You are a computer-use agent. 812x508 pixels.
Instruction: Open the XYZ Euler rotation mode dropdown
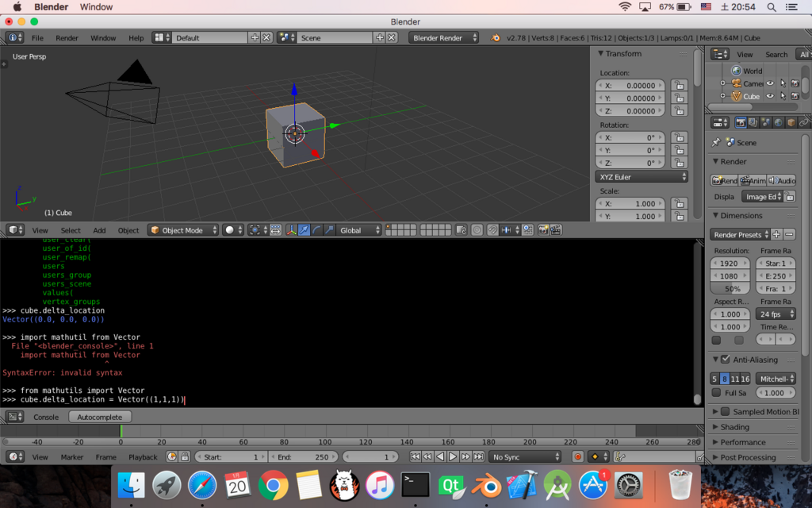click(641, 177)
